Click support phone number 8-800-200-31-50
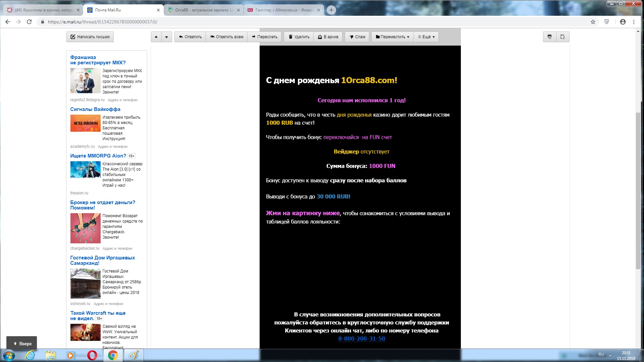Screen dimensions: 644x362 click(x=361, y=339)
